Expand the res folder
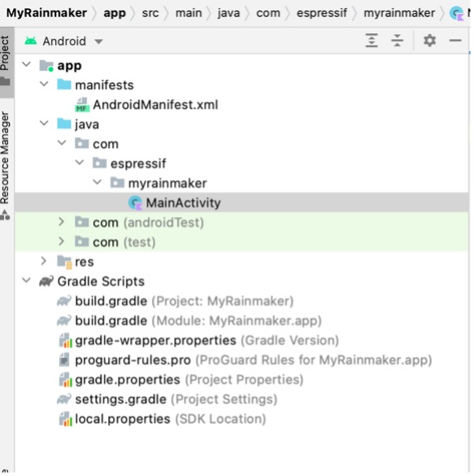The height and width of the screenshot is (476, 474). click(x=44, y=261)
